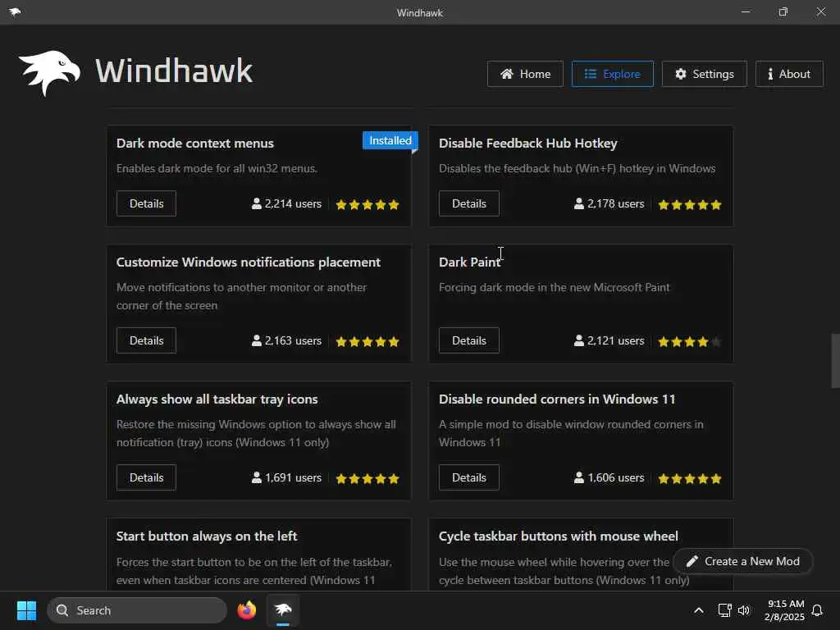Show hidden tray icons chevron
This screenshot has width=840, height=630.
699,610
